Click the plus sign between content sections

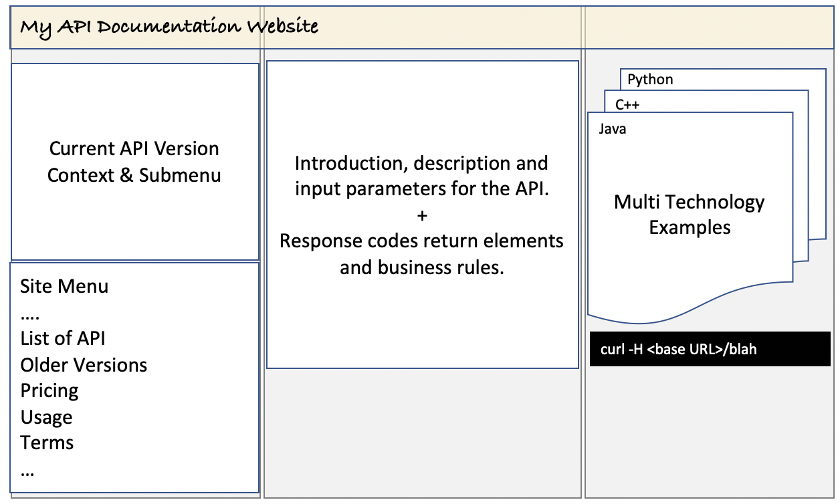pos(422,215)
